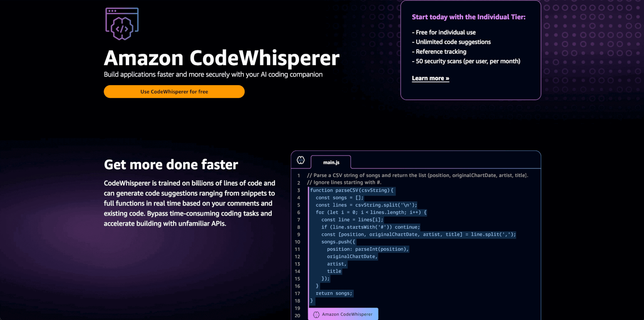Click the Get more done faster heading
Screen dimensions: 644x320
171,164
